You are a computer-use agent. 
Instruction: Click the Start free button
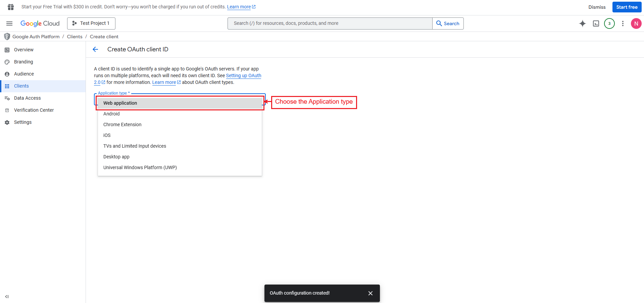click(x=627, y=7)
